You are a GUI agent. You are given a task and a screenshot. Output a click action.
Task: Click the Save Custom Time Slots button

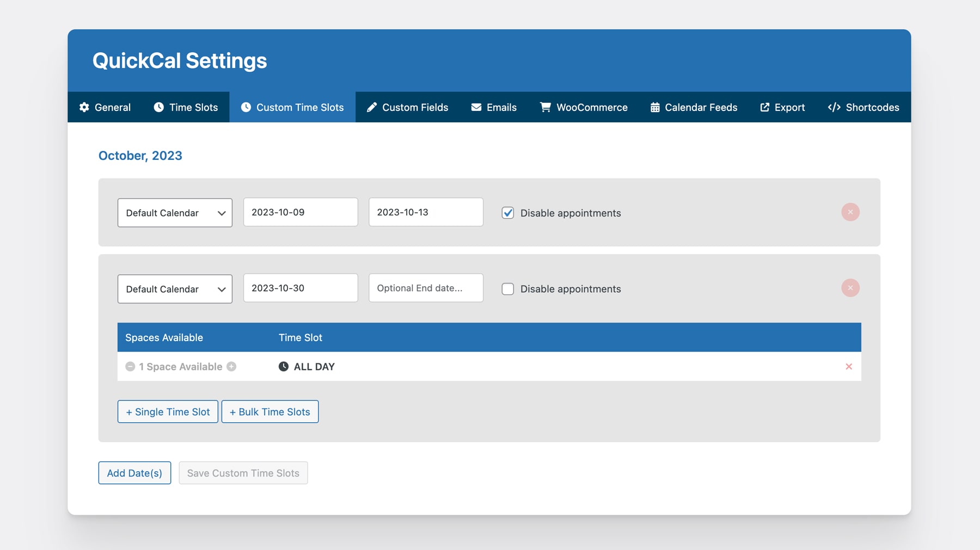pos(243,473)
